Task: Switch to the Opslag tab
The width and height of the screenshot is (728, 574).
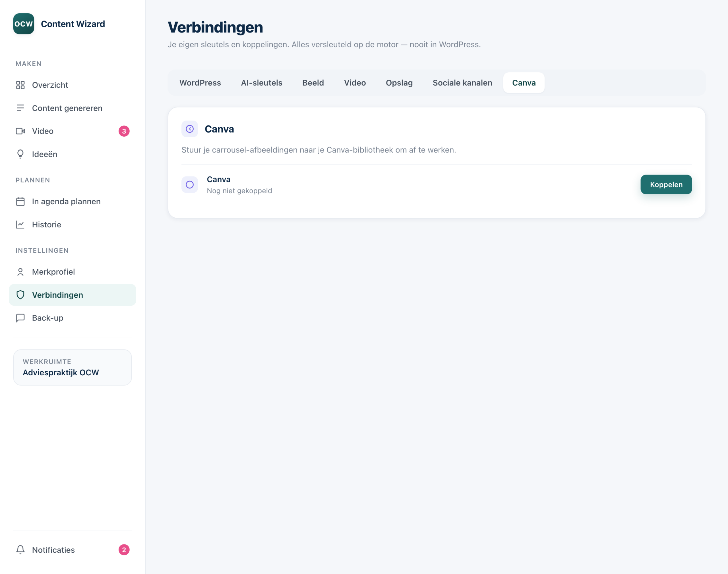Action: click(399, 83)
